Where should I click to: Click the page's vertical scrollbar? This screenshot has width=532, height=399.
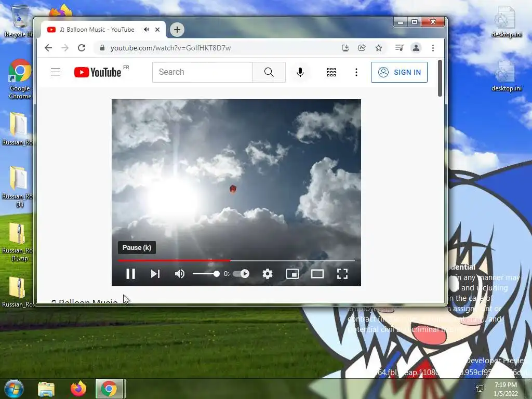[440, 78]
